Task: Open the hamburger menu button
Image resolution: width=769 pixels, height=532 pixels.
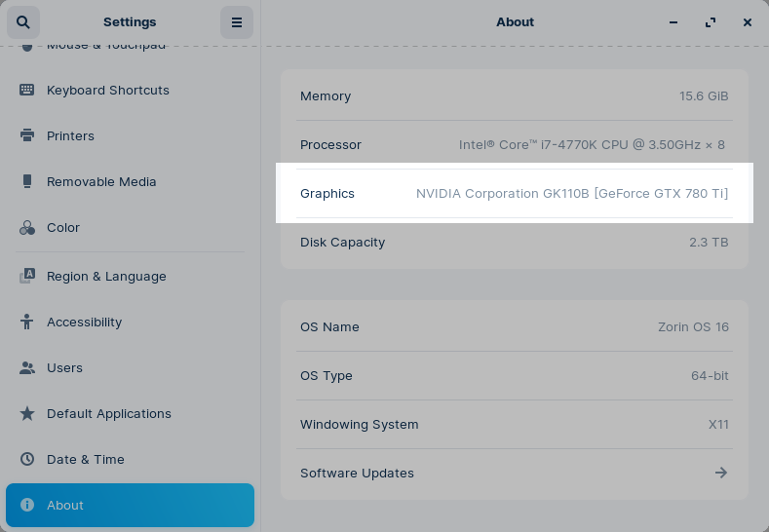Action: point(236,22)
